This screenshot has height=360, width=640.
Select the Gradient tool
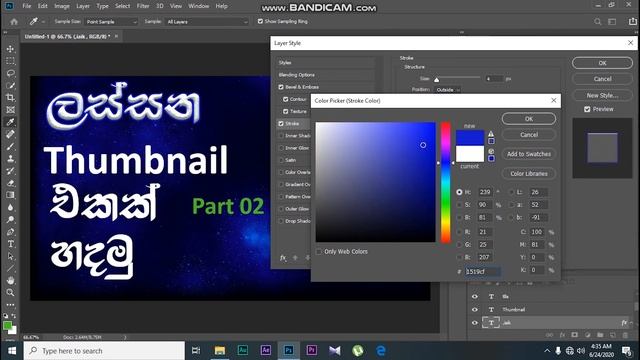point(10,195)
